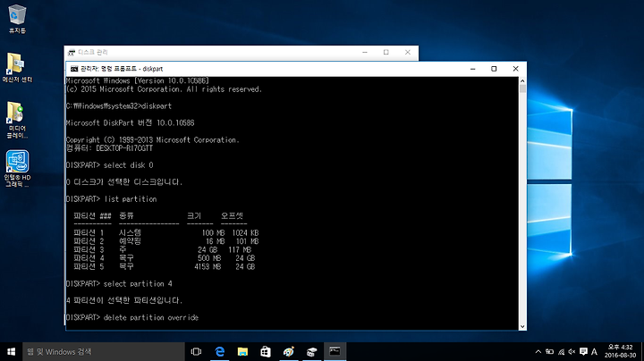This screenshot has width=644, height=361.
Task: Open the Recycle Bin desktop icon
Action: click(x=17, y=20)
